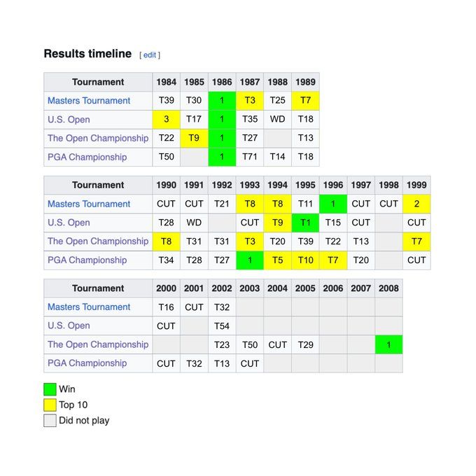Viewport: 476px width, 476px height.
Task: Open PGA Championship link in 1984–1989 table
Action: [x=87, y=157]
